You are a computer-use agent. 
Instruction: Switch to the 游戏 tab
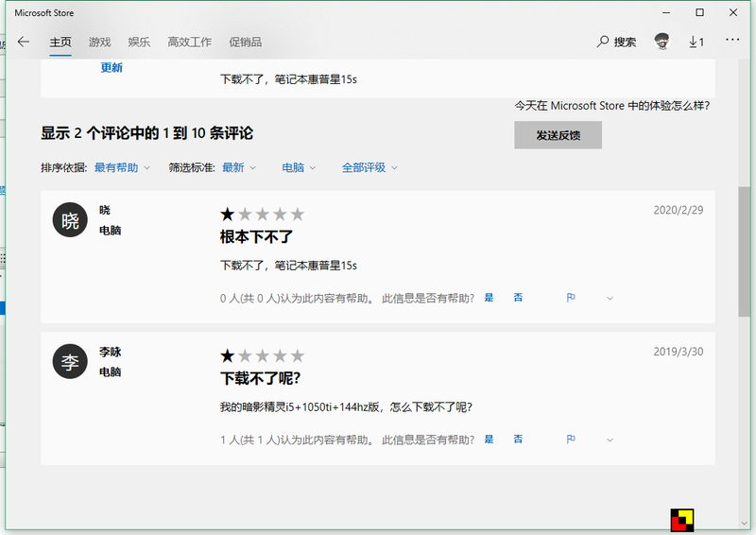point(99,42)
